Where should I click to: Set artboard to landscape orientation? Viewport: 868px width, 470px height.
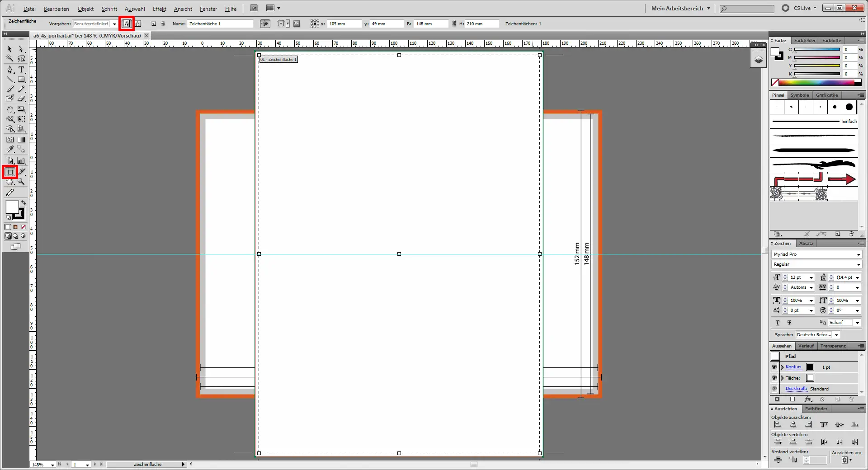(138, 24)
